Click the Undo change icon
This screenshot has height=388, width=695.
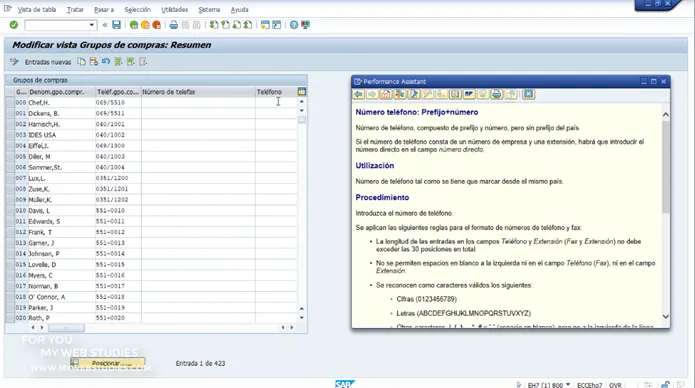[106, 62]
